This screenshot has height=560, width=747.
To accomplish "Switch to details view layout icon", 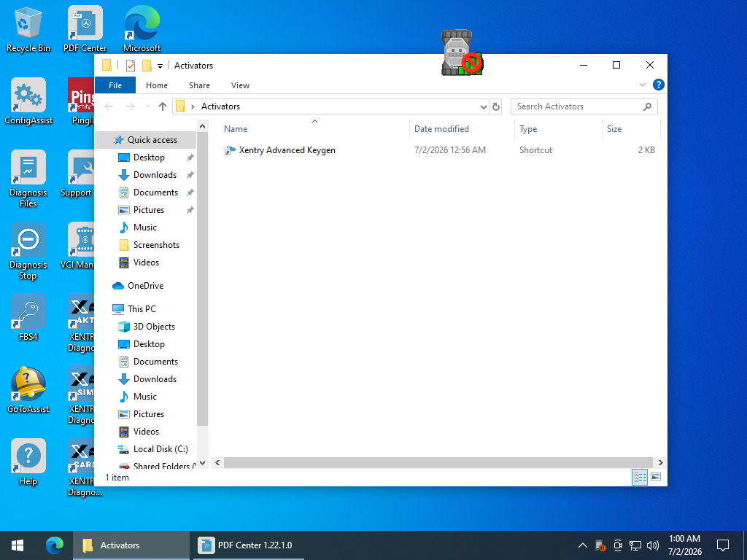I will pyautogui.click(x=639, y=477).
